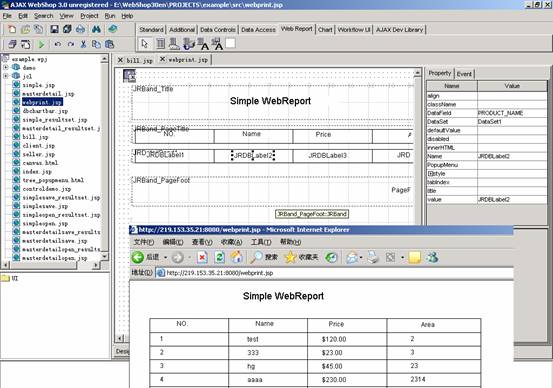Click the Simple WebReport title in designer
This screenshot has height=388, width=553.
coord(270,101)
